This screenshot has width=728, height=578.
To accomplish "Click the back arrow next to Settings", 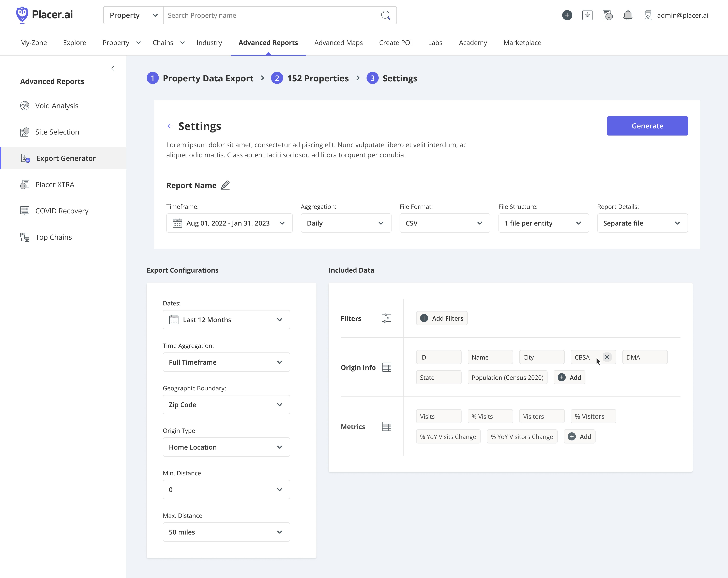I will click(170, 126).
